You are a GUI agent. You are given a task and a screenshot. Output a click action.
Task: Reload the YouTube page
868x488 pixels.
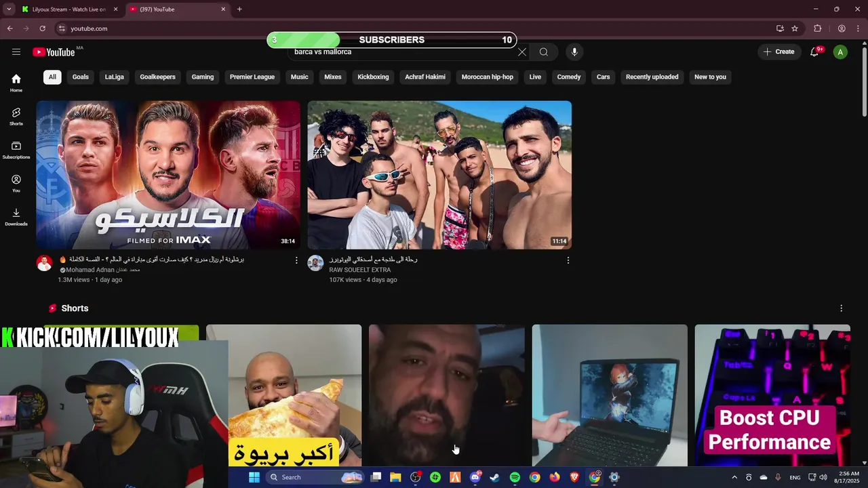43,28
